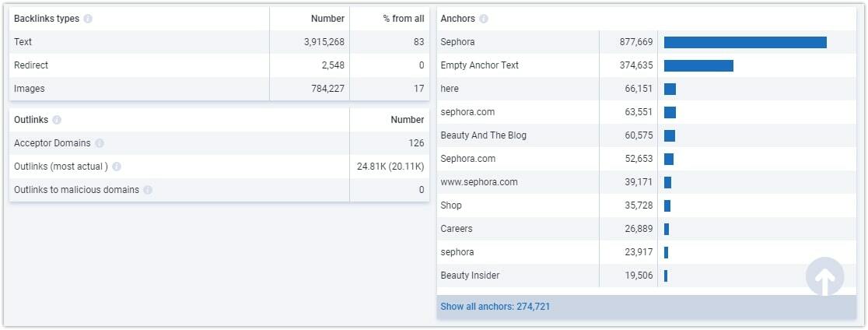Select the www.sephora.com anchor row
The width and height of the screenshot is (868, 330).
[646, 181]
